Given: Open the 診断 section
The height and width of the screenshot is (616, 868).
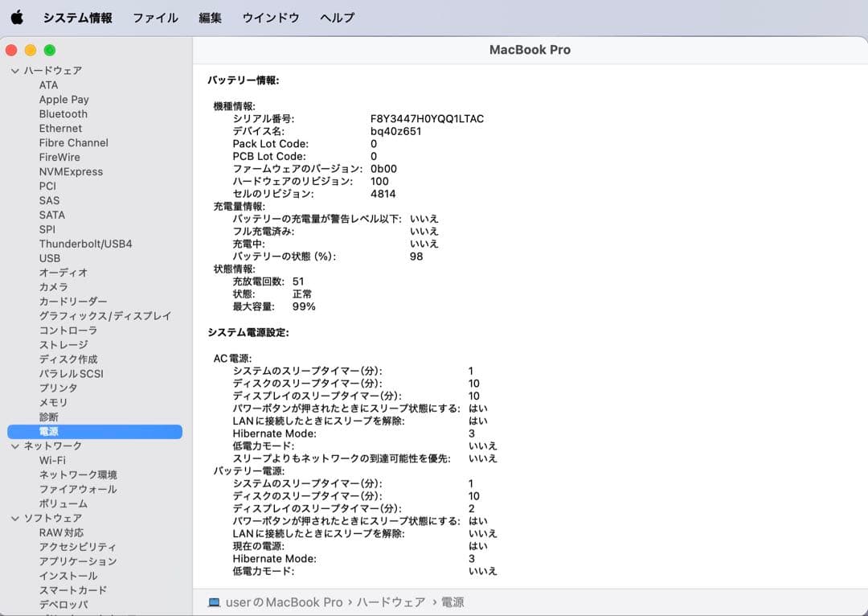Looking at the screenshot, I should pyautogui.click(x=48, y=417).
